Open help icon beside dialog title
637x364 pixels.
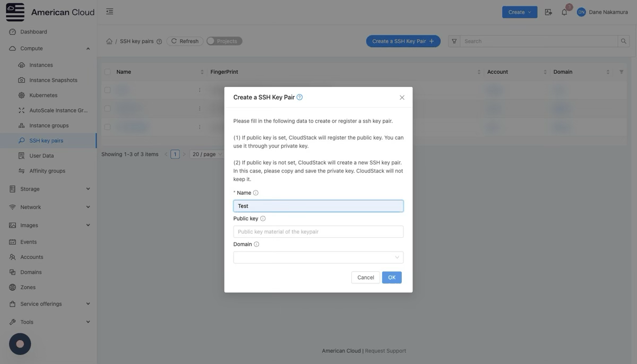coord(299,98)
